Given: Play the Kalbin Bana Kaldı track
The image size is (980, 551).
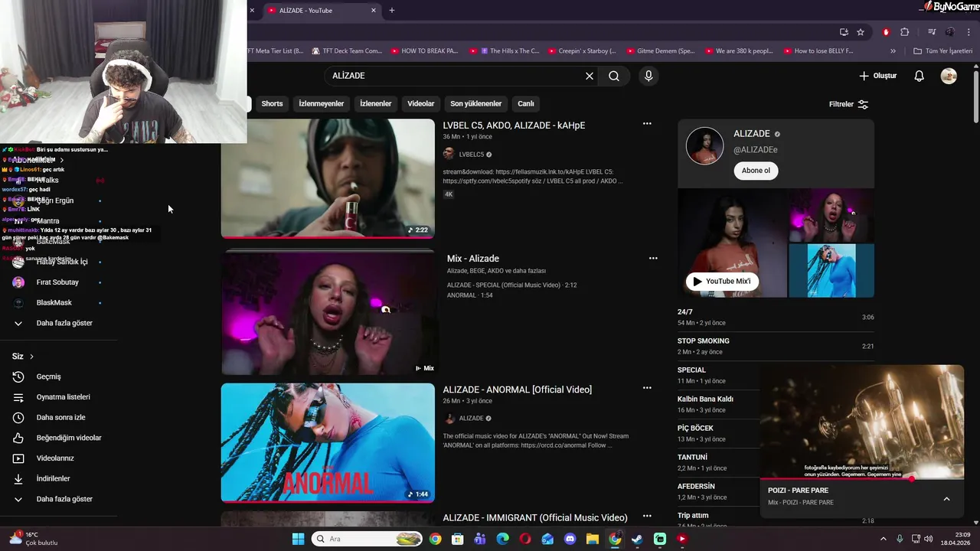Looking at the screenshot, I should 717,404.
